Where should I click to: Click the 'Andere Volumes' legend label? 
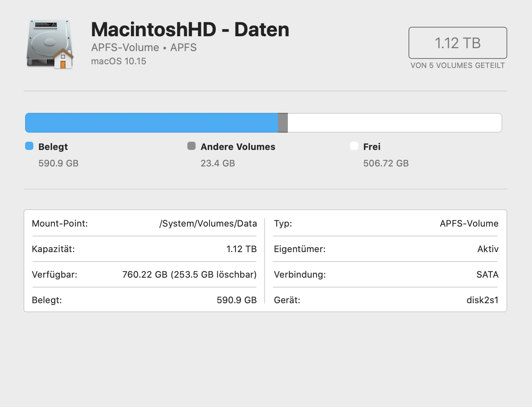point(238,147)
